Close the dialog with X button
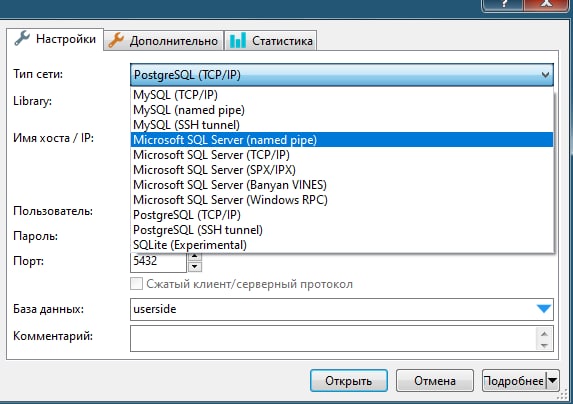This screenshot has height=404, width=573. click(x=546, y=4)
